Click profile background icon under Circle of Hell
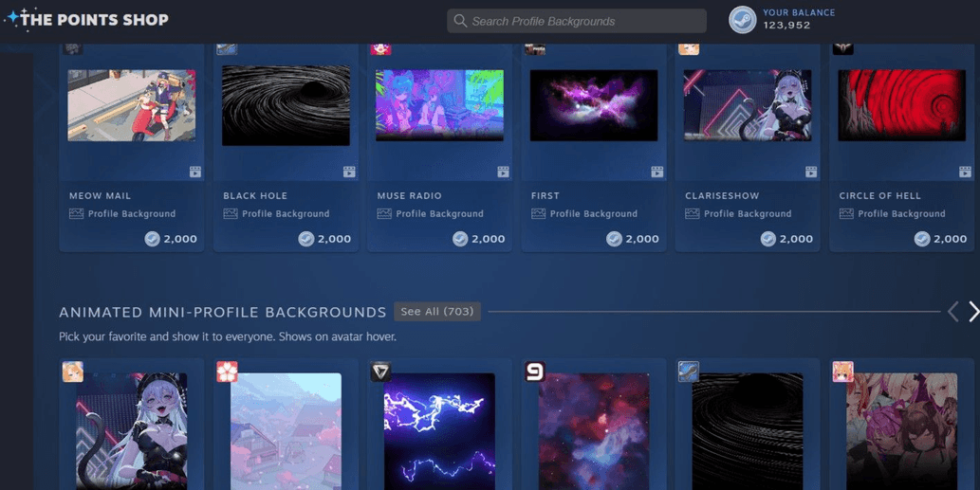 click(846, 213)
